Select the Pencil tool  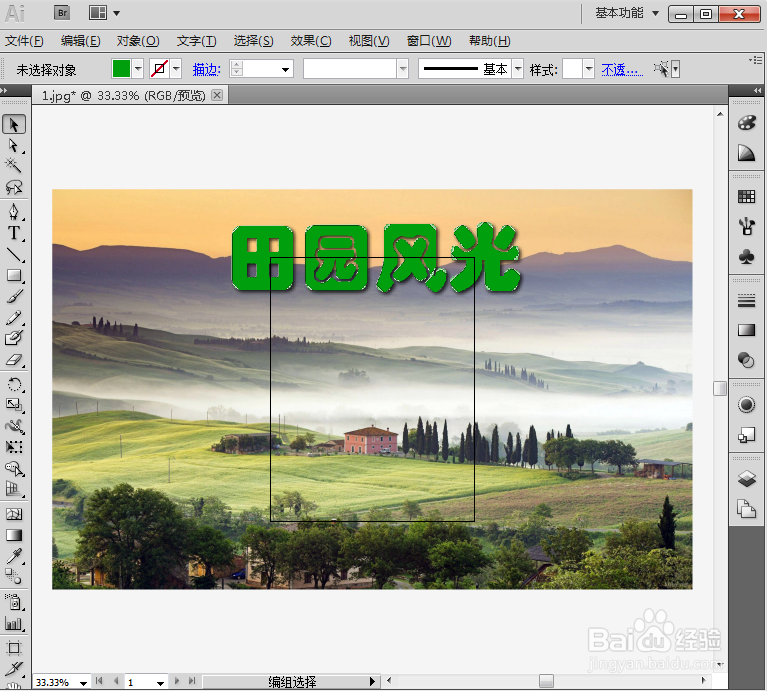(14, 317)
